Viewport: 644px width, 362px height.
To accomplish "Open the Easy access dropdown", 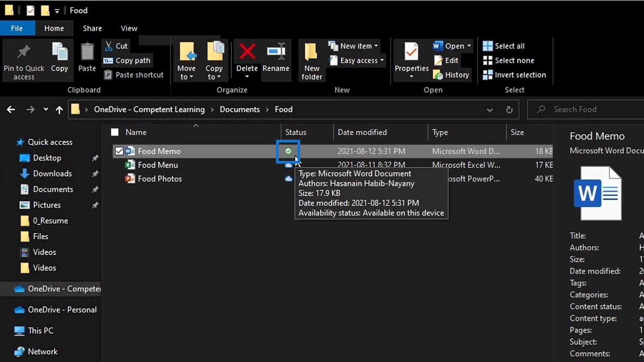I will (x=357, y=60).
